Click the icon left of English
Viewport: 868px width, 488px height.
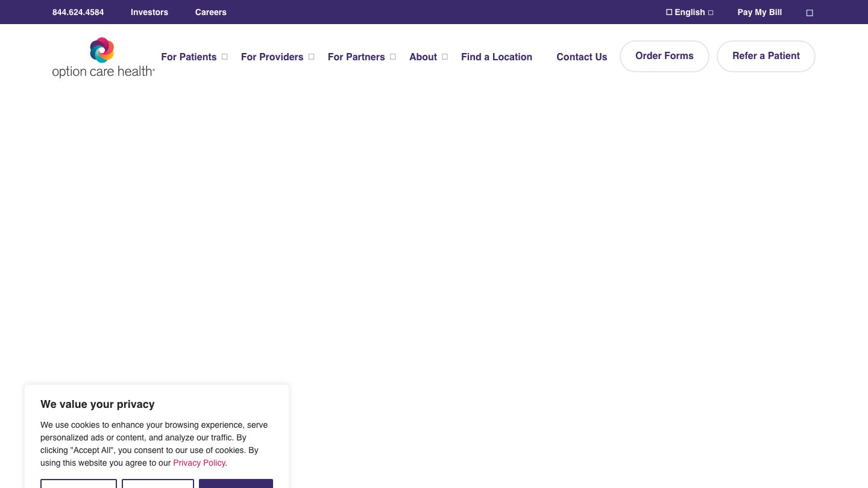[669, 12]
